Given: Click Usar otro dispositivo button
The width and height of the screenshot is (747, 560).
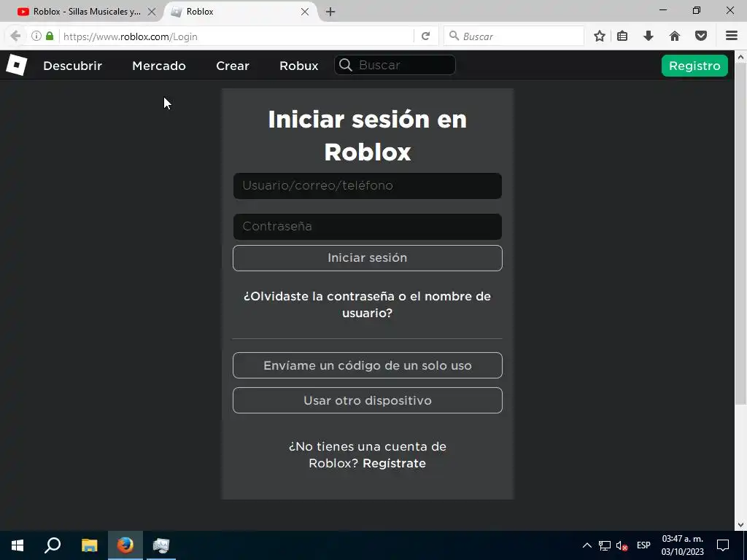Looking at the screenshot, I should point(368,400).
